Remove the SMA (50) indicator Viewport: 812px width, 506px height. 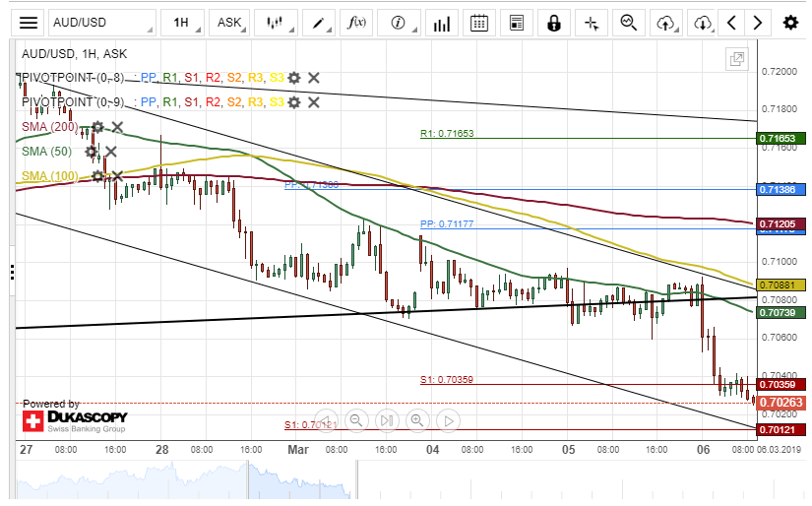pyautogui.click(x=111, y=152)
